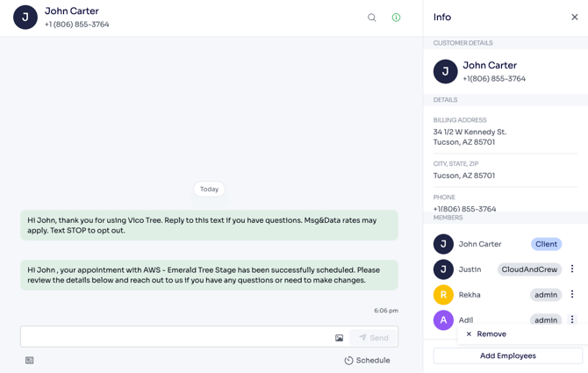Click John Carter's avatar in chat header
The height and width of the screenshot is (373, 588).
(25, 18)
